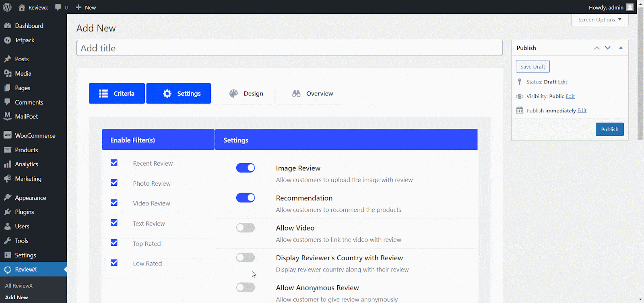This screenshot has height=303, width=644.
Task: Click the Media sidebar icon
Action: pyautogui.click(x=7, y=73)
